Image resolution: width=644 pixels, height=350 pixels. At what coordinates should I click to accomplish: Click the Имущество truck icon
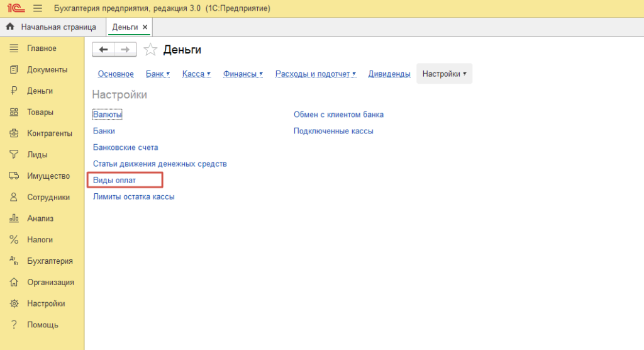pos(14,176)
